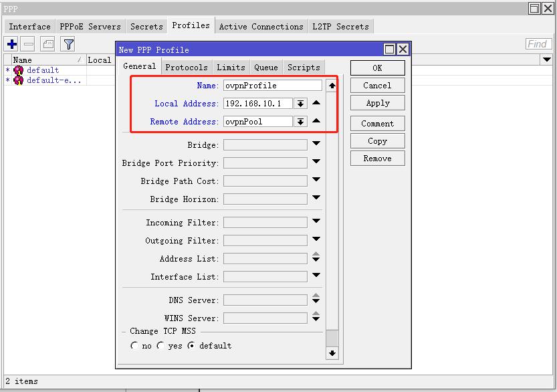Select 'default' for Change TCP MSS

[x=192, y=346]
